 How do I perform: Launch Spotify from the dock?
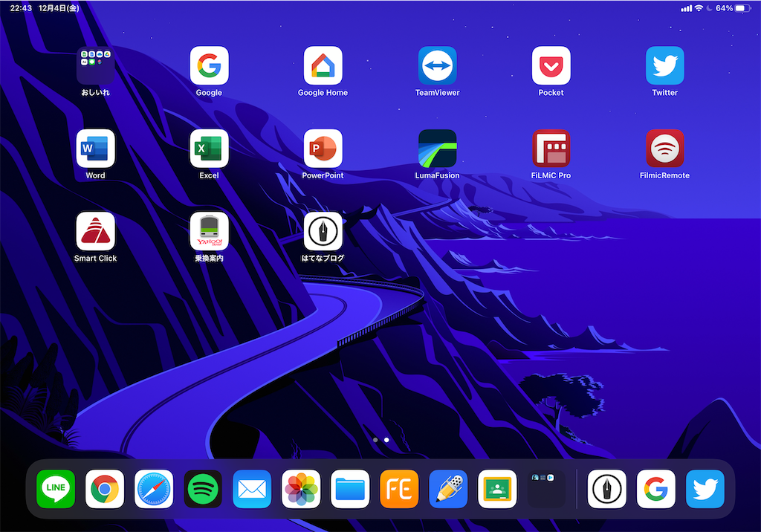point(203,489)
